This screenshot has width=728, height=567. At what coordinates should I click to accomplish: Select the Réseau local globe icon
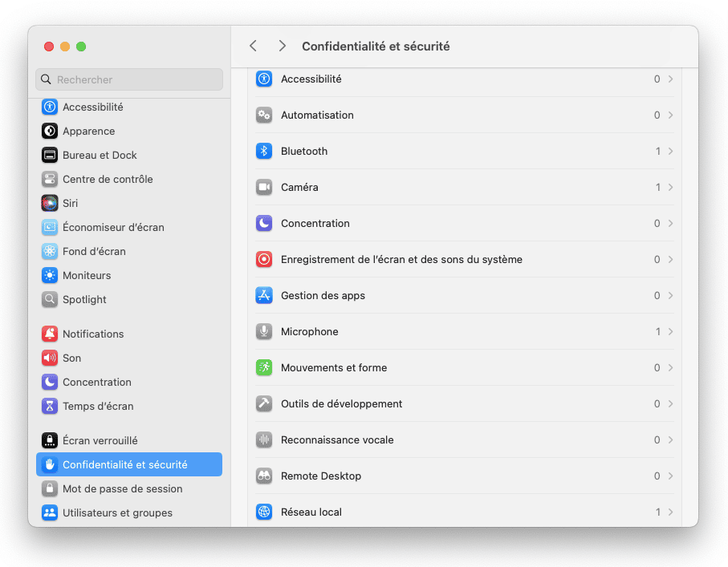[x=264, y=512]
